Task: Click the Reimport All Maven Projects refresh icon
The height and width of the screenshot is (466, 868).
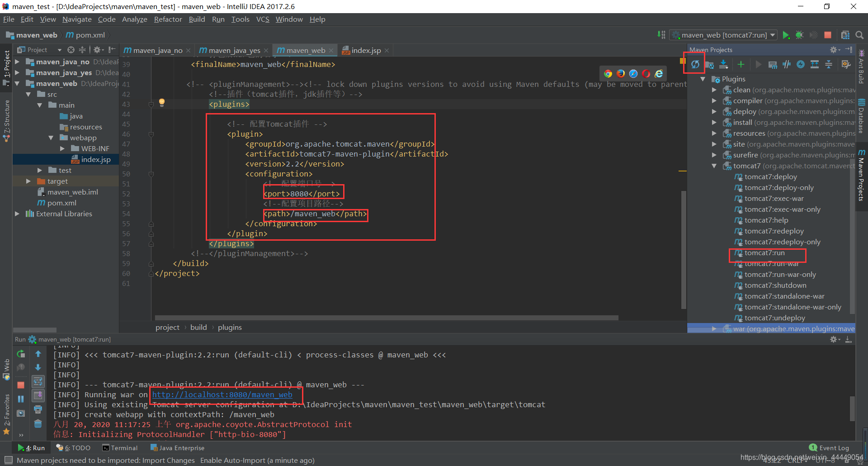Action: point(695,64)
